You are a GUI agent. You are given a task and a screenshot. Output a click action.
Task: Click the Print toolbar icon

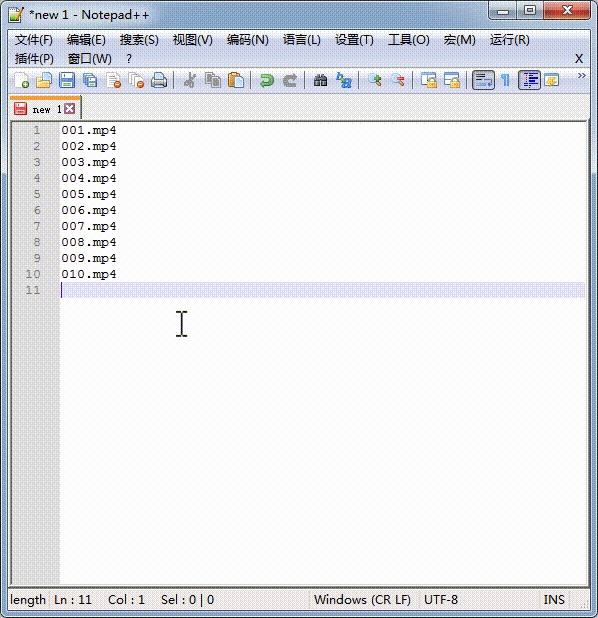coord(159,80)
